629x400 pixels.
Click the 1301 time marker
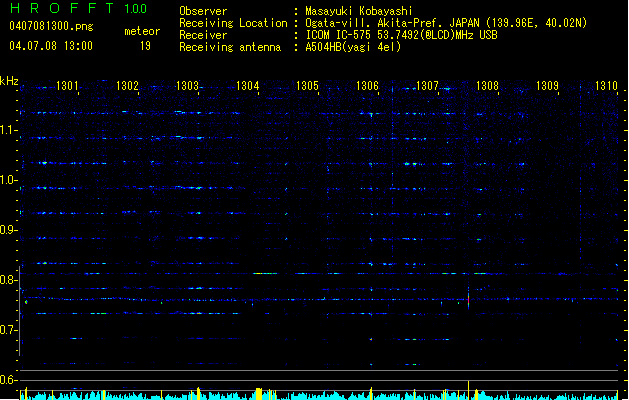[67, 86]
